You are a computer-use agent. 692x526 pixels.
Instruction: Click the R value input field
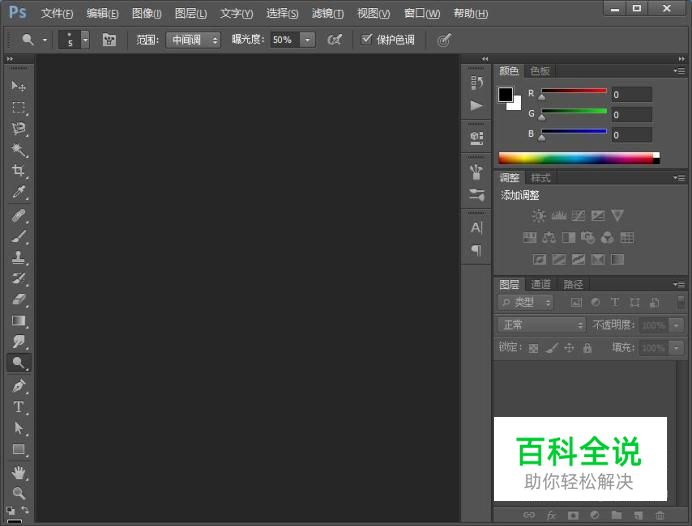pos(631,95)
